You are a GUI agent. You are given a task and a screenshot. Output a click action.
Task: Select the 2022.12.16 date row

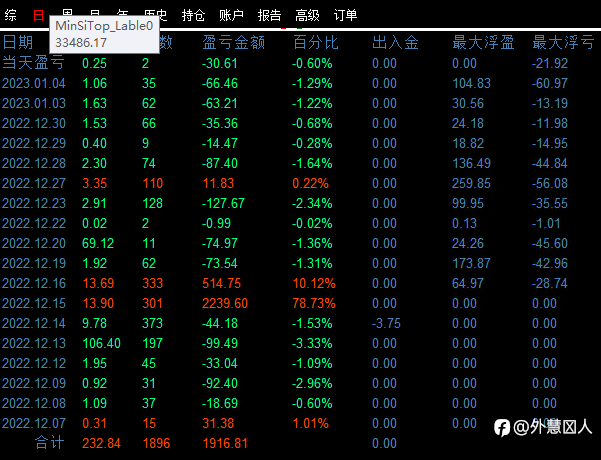34,283
